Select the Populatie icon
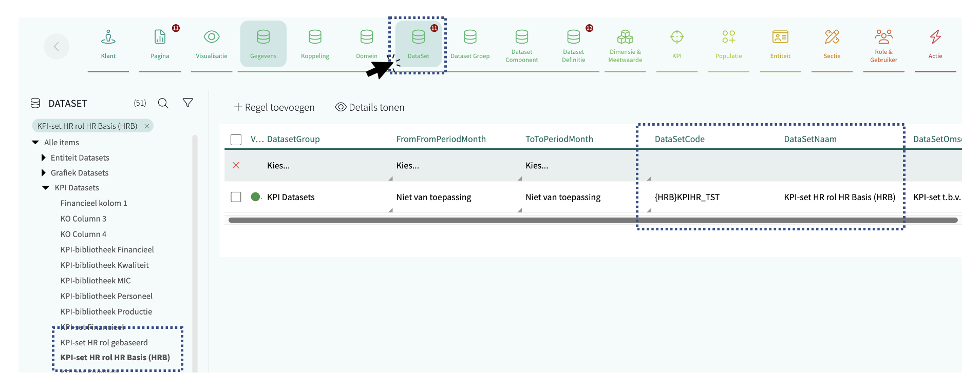Image resolution: width=980 pixels, height=392 pixels. pos(728,37)
